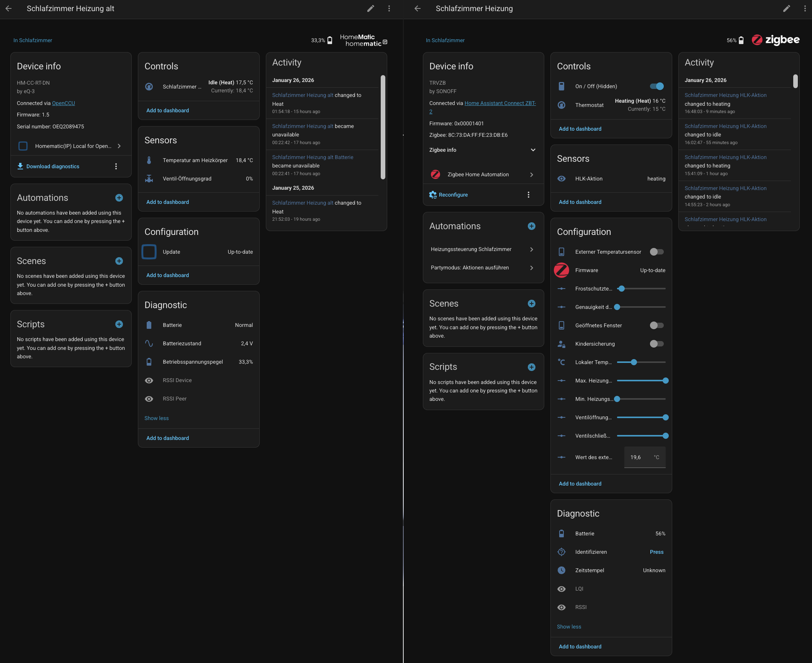Turn on Externer Temperatursensor switch
Screen dimensions: 812x663
[x=656, y=252]
